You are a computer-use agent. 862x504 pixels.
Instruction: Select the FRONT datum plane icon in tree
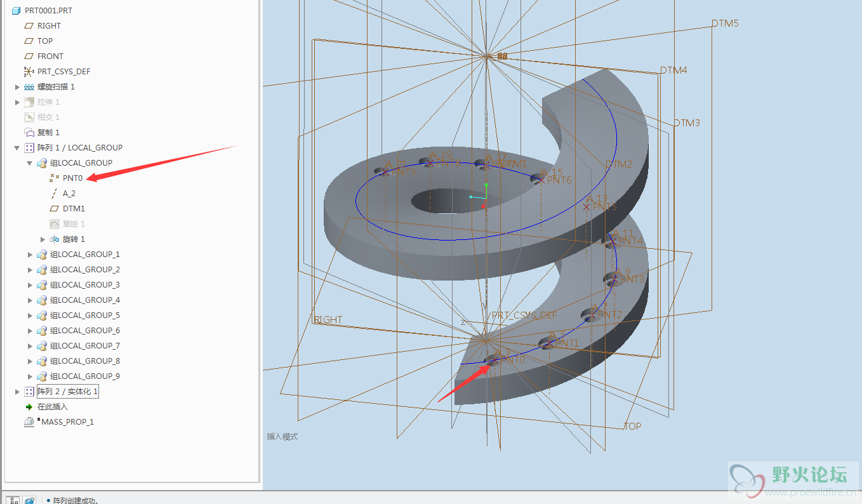29,56
